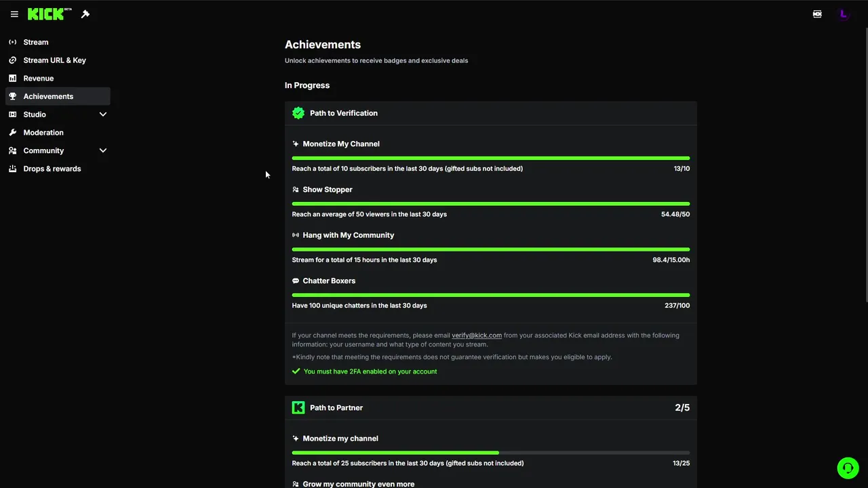This screenshot has width=868, height=488.
Task: Open the user profile avatar
Action: [x=843, y=14]
